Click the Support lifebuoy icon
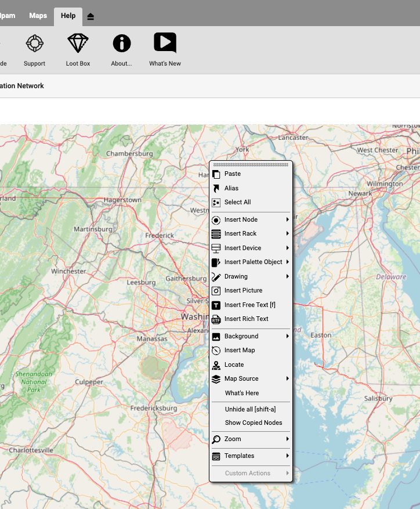420x509 pixels. tap(34, 44)
